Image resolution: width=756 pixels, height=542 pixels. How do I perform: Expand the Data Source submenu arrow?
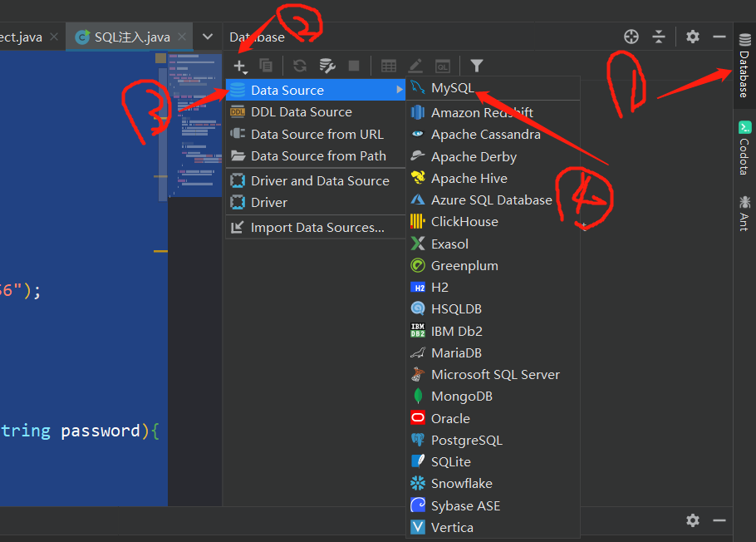pyautogui.click(x=400, y=90)
